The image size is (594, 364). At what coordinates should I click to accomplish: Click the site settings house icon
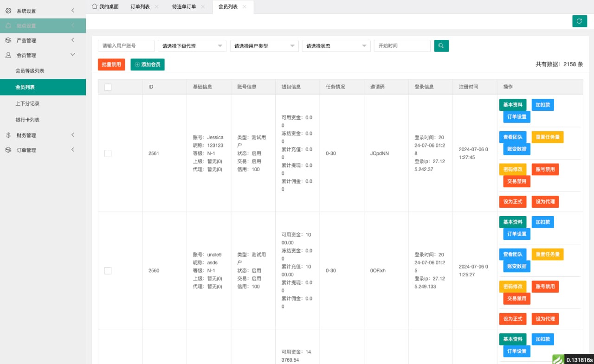click(8, 26)
